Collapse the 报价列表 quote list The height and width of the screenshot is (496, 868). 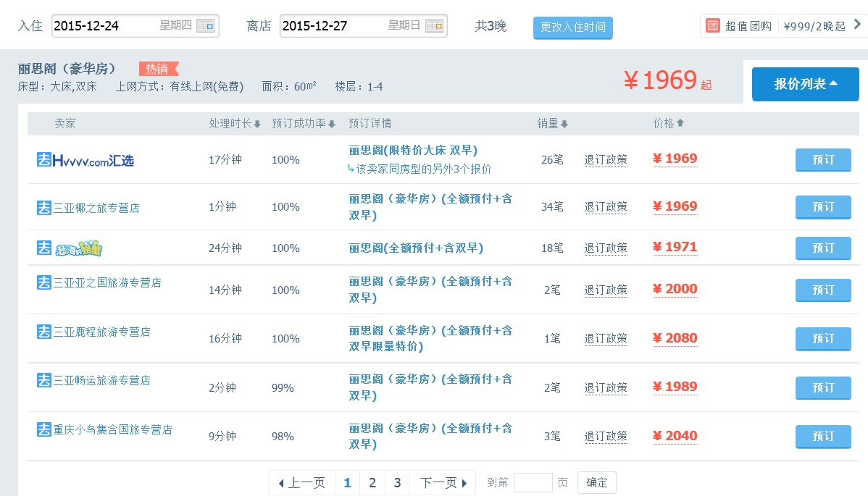coord(805,84)
